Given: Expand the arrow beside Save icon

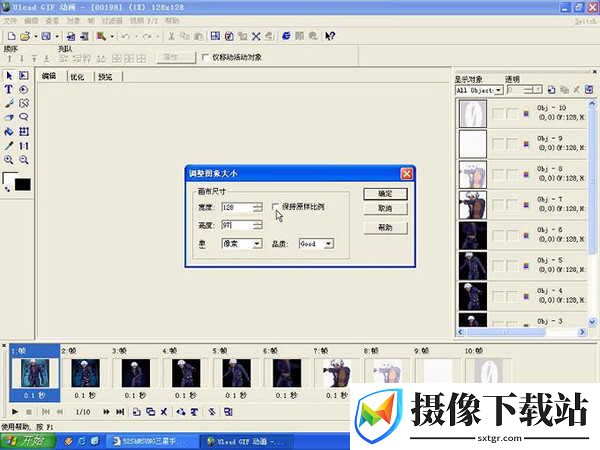Looking at the screenshot, I should (57, 36).
